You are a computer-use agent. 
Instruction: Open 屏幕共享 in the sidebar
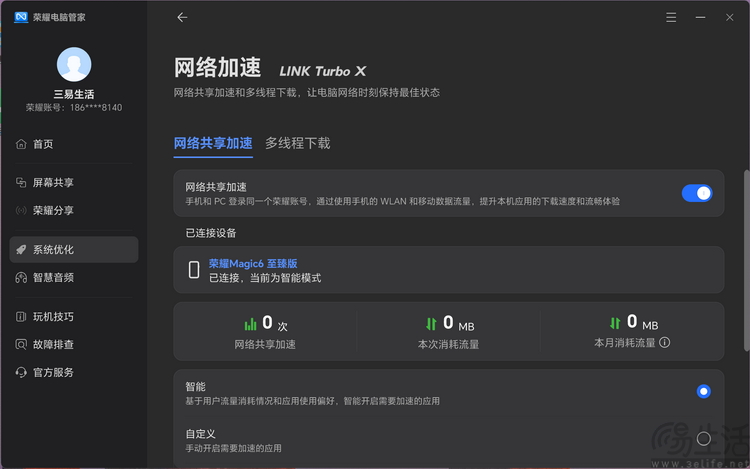pyautogui.click(x=74, y=182)
